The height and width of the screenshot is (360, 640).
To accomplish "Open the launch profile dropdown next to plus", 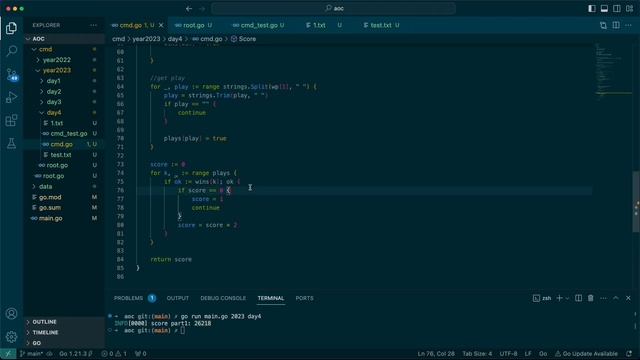I will (x=567, y=298).
